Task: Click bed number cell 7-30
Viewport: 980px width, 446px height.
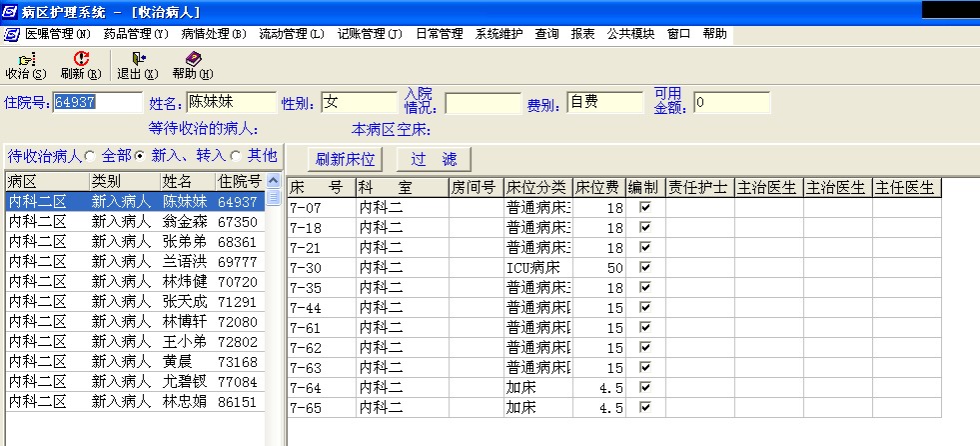Action: (x=322, y=268)
